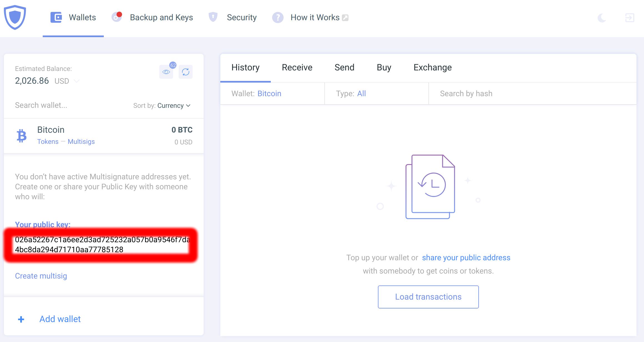Click the Wallets wallet icon

click(x=56, y=17)
